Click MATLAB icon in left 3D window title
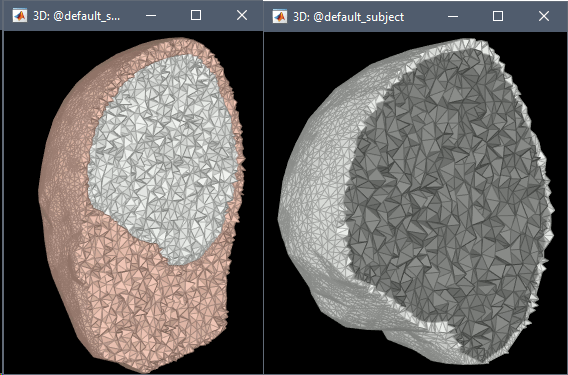This screenshot has width=568, height=375. 20,16
